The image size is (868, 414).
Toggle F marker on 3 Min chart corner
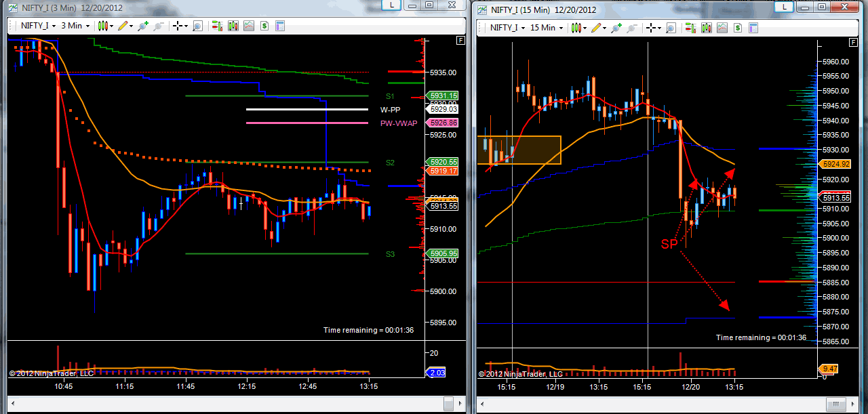tap(461, 41)
